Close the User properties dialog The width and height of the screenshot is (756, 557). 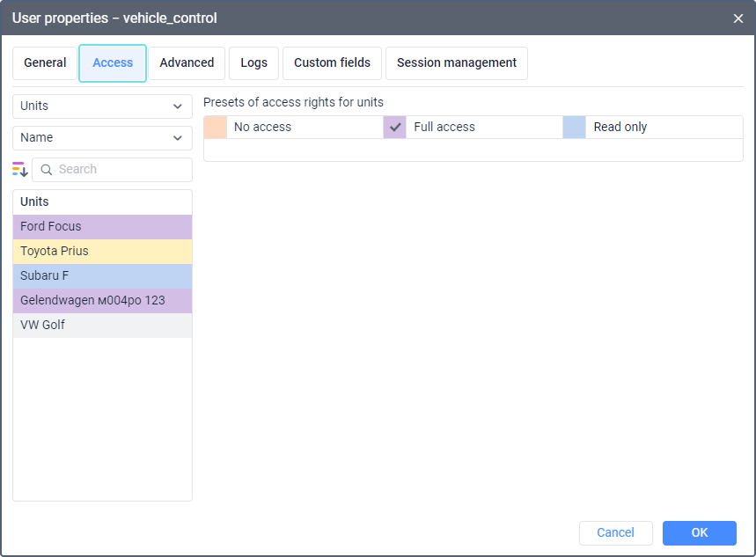coord(738,18)
